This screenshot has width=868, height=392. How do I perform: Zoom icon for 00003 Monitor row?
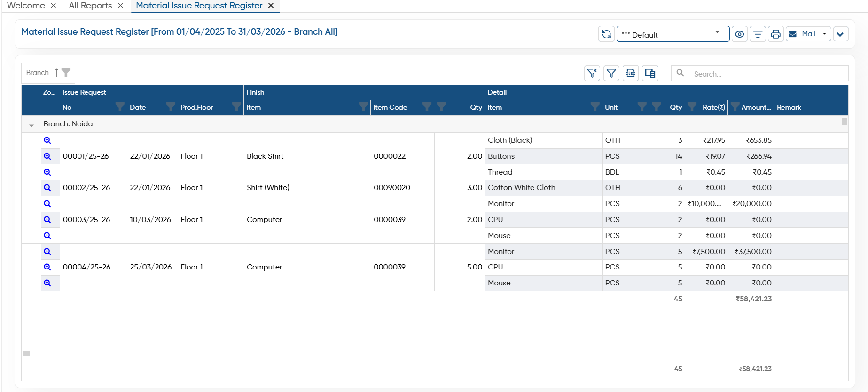(47, 204)
